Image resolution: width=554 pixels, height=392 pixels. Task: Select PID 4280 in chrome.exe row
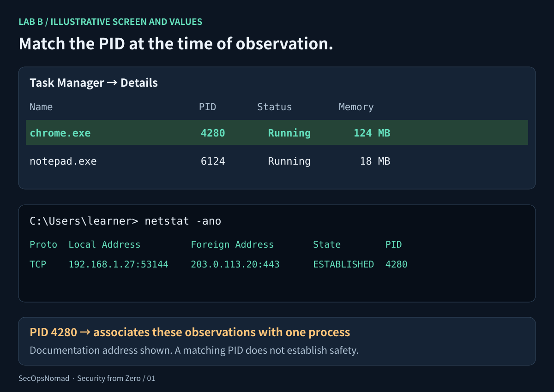click(x=213, y=133)
